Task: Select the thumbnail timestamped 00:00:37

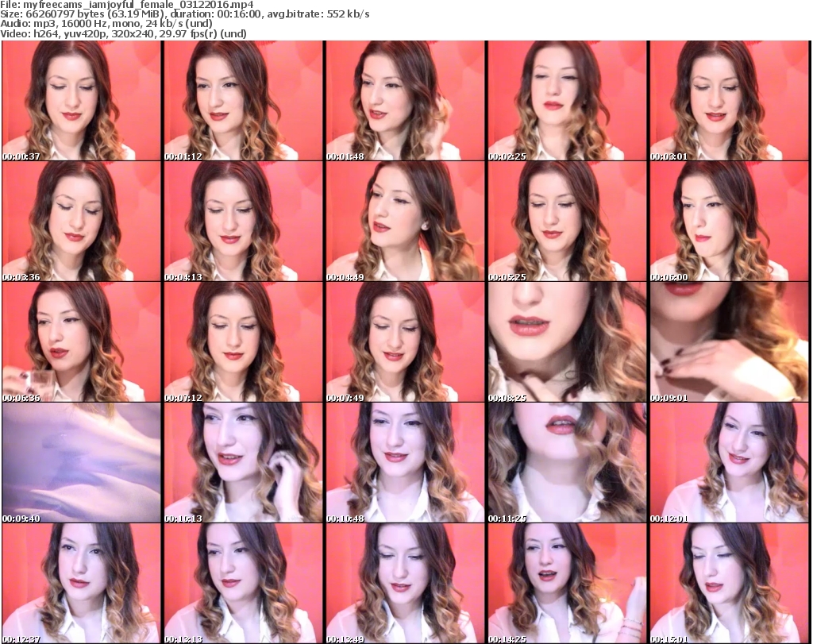Action: pyautogui.click(x=82, y=101)
